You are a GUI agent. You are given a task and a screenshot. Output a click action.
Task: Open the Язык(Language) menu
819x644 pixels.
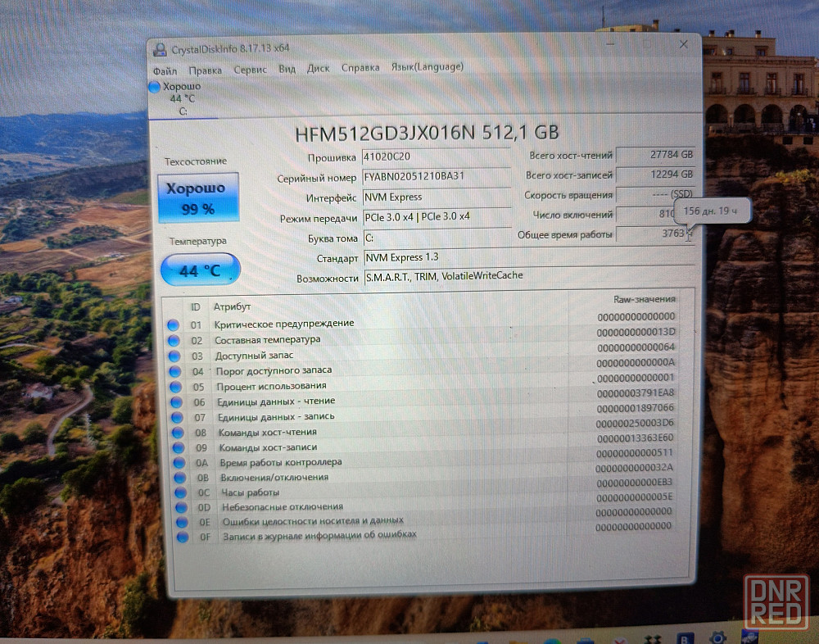click(427, 67)
